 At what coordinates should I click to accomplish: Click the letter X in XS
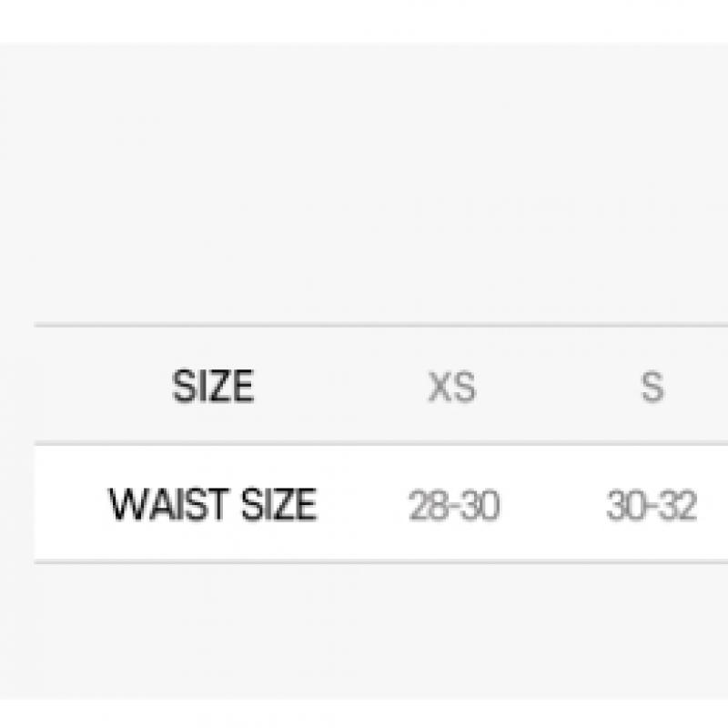point(440,387)
